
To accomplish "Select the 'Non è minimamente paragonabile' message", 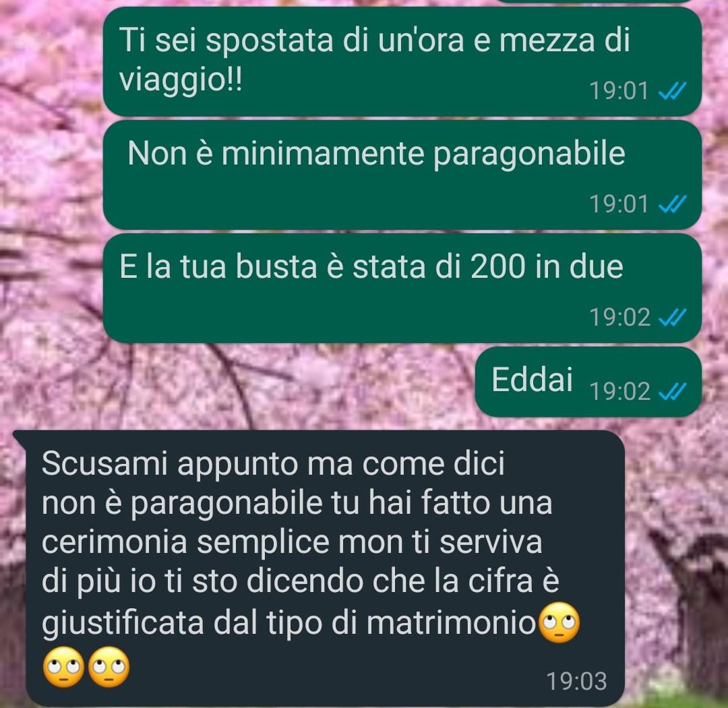I will coord(402,175).
